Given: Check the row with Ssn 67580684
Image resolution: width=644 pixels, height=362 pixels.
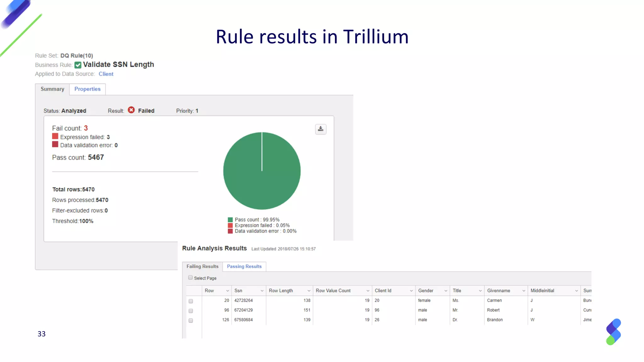Looking at the screenshot, I should coord(191,321).
